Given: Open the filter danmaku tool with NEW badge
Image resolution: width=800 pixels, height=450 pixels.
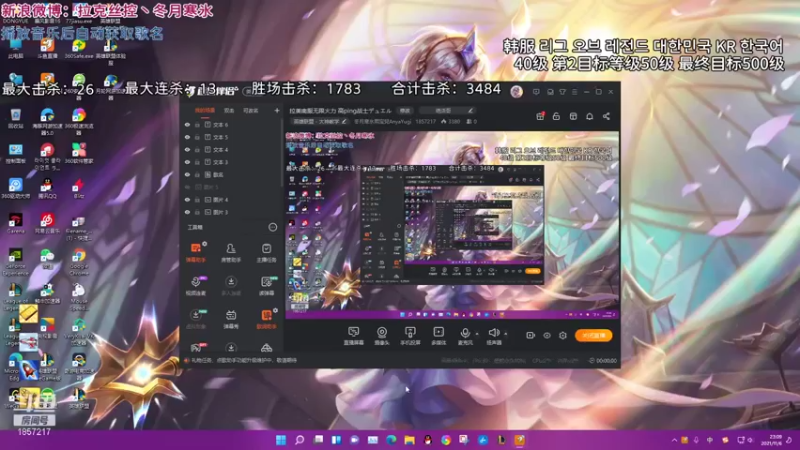Looking at the screenshot, I should [266, 286].
